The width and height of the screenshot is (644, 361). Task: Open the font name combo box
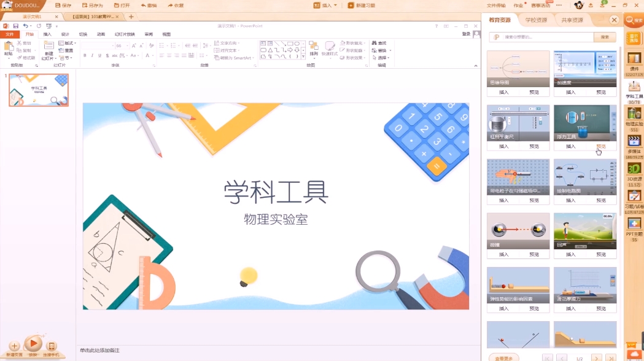[x=98, y=45]
